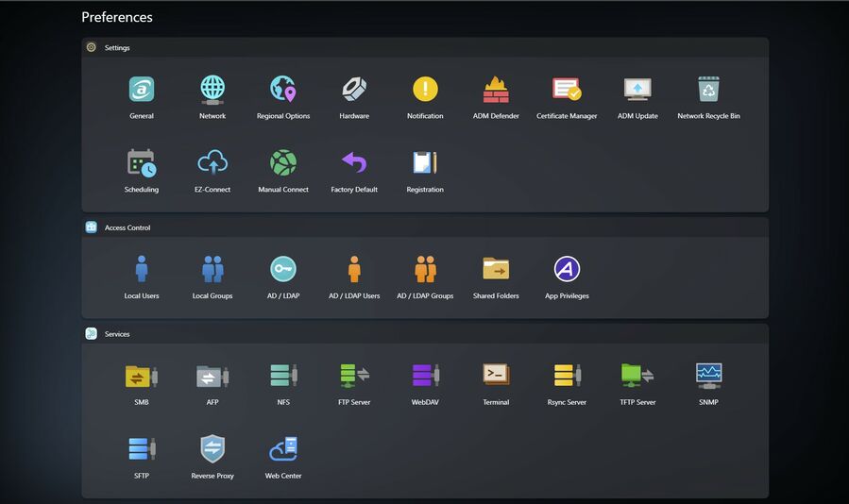This screenshot has height=504, width=849.
Task: Select EZ-Connect cloud icon
Action: coord(212,163)
